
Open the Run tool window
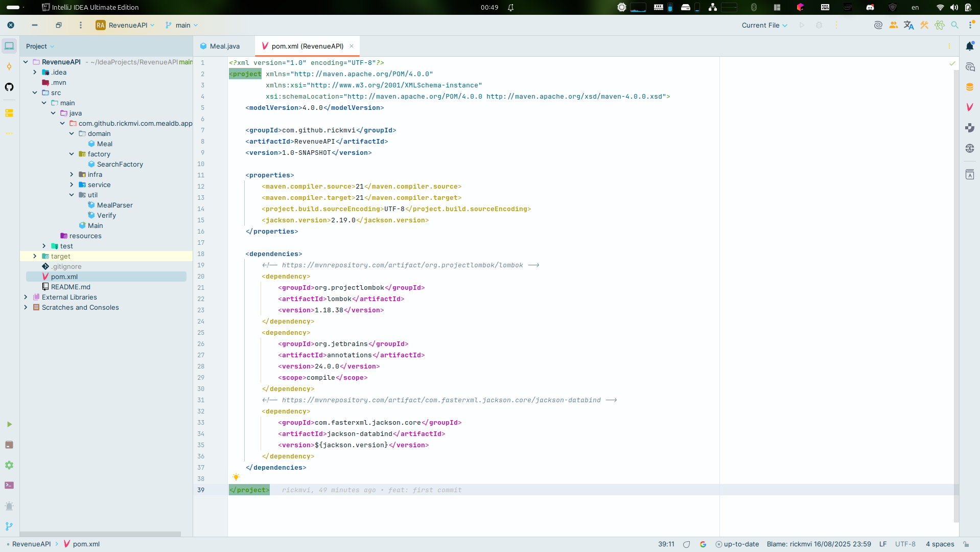click(x=9, y=424)
